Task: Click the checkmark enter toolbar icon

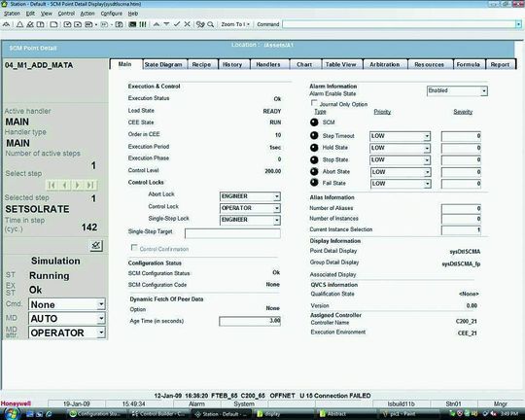Action: [x=177, y=24]
